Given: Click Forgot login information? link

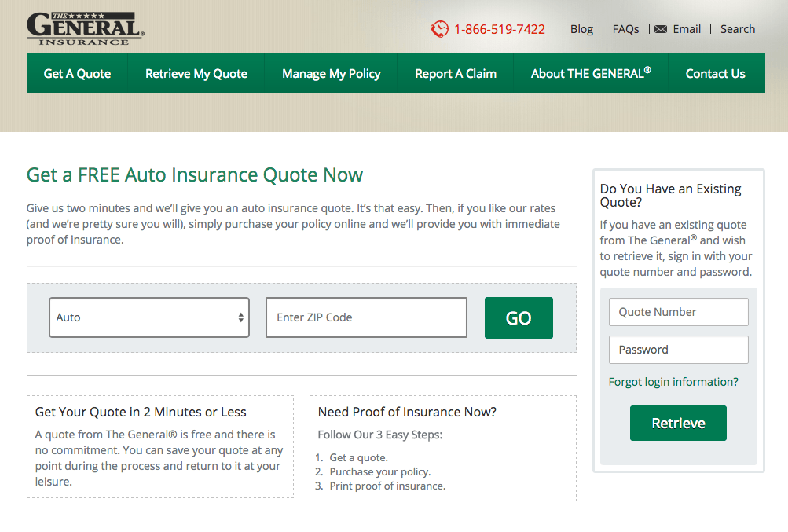Looking at the screenshot, I should (x=673, y=382).
